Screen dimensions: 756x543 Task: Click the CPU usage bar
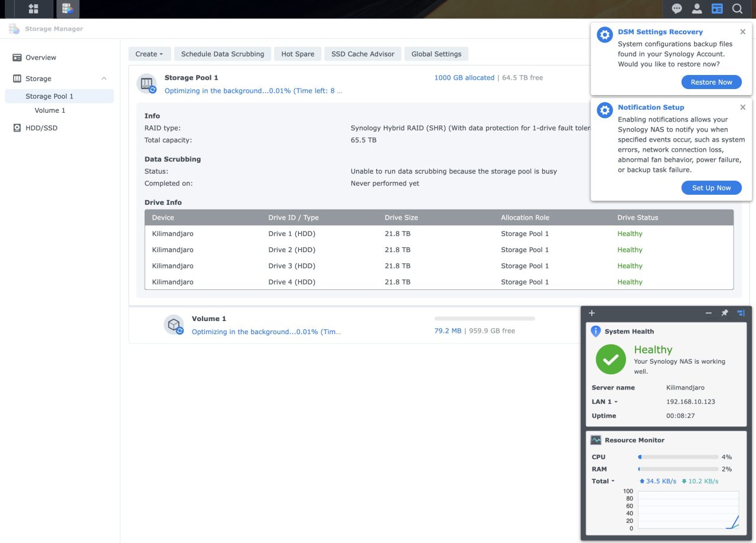click(678, 457)
